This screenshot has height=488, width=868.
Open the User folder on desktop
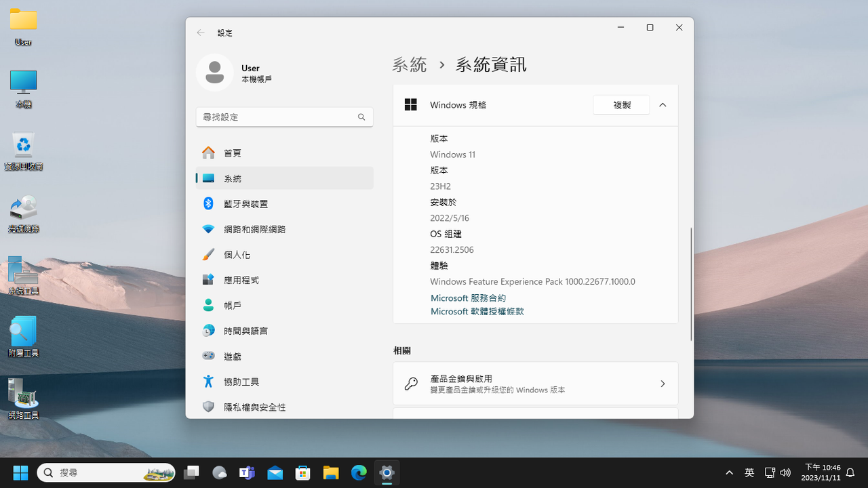pyautogui.click(x=23, y=27)
